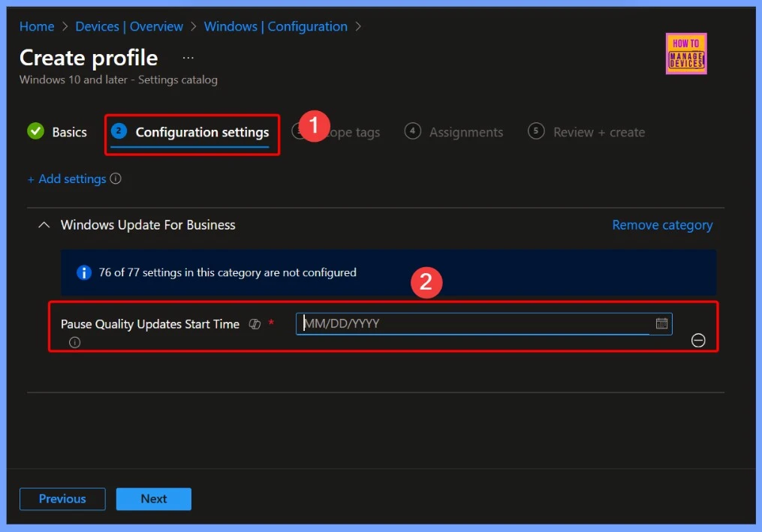The height and width of the screenshot is (532, 762).
Task: Click the Next button
Action: point(154,499)
